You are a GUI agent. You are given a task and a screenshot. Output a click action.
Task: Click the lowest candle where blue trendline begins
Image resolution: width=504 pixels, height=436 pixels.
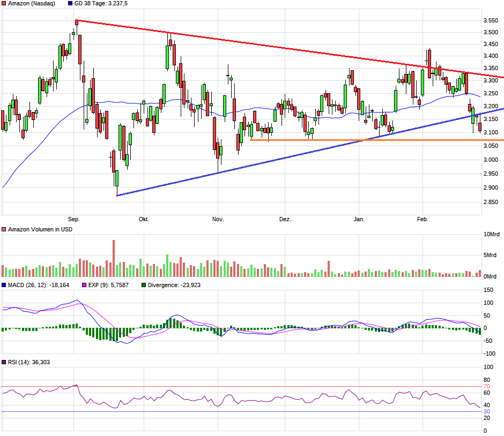coord(117,178)
